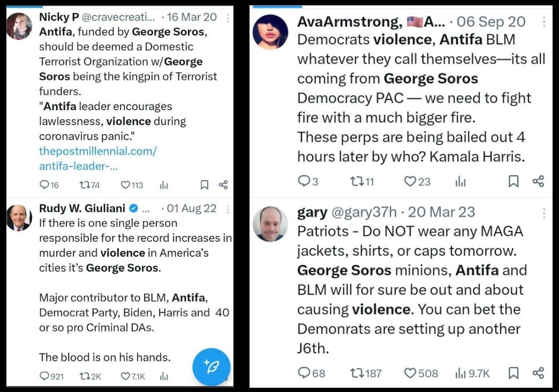Open the more options menu on Giuliani's tweet
This screenshot has height=392, width=559.
pyautogui.click(x=228, y=209)
